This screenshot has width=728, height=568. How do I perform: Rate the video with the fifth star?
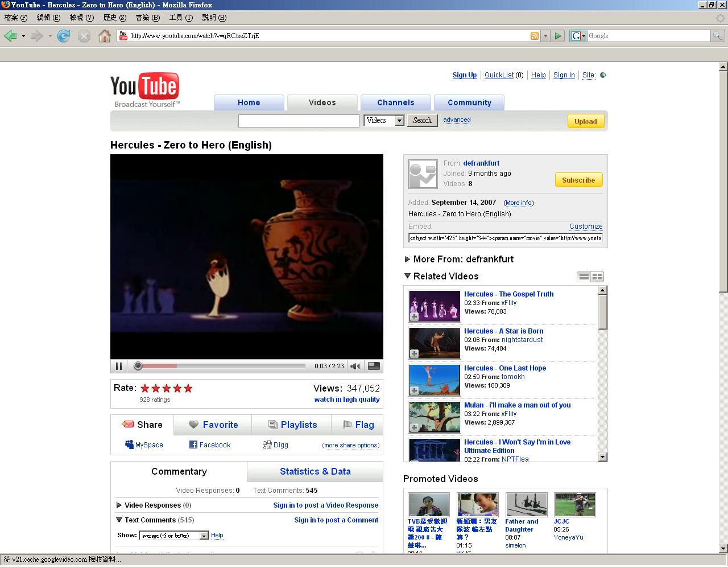(x=188, y=388)
